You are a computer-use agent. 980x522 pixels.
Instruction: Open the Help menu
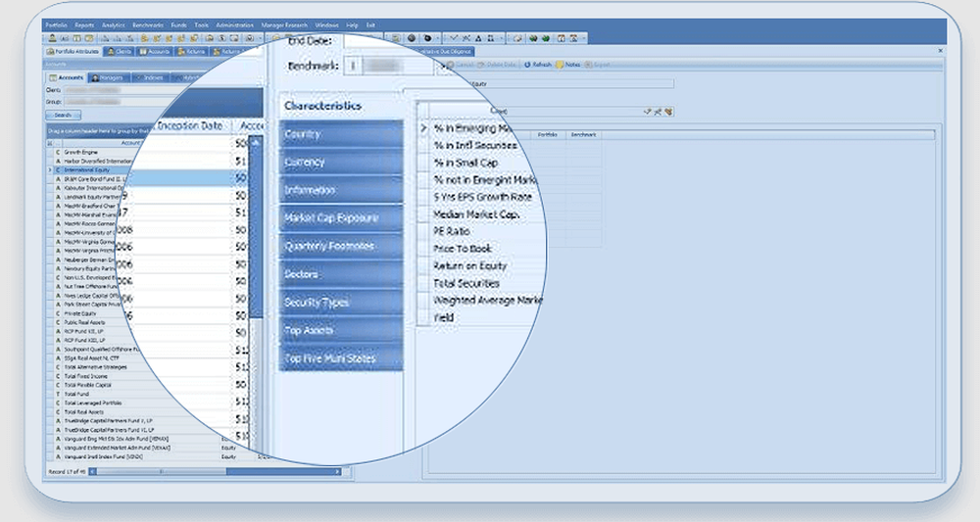pyautogui.click(x=352, y=25)
